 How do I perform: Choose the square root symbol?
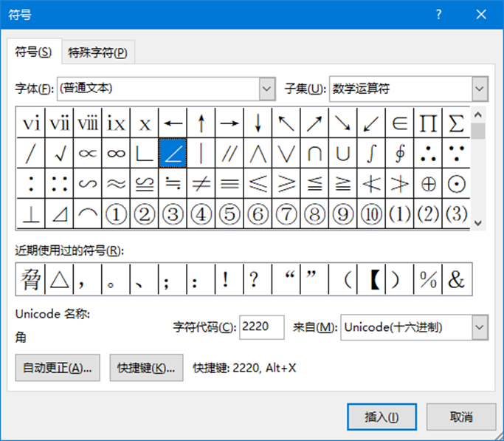coord(59,153)
